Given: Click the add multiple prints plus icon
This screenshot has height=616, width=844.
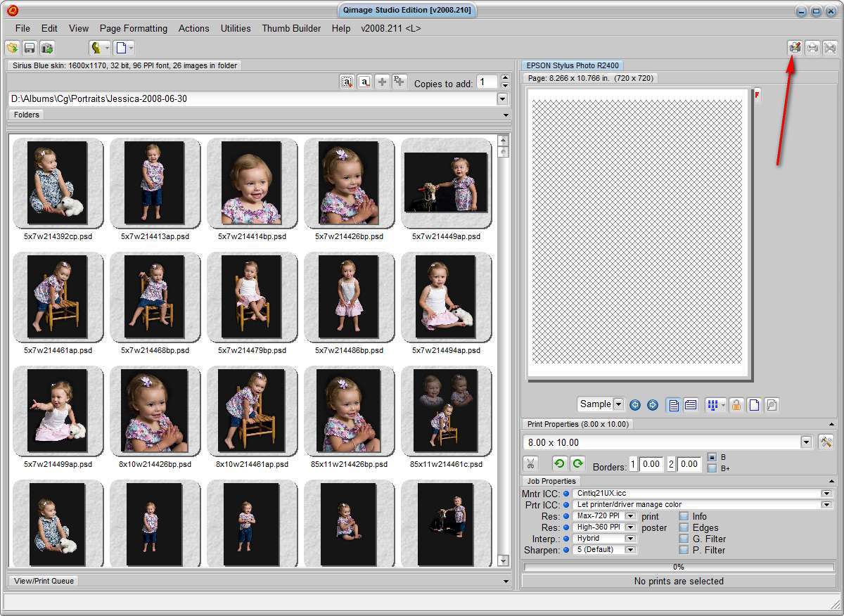Looking at the screenshot, I should point(399,82).
